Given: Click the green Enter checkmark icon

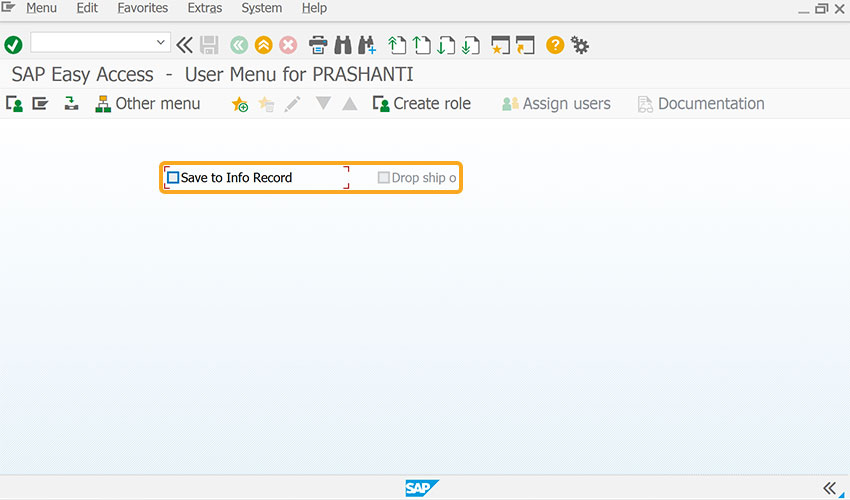Looking at the screenshot, I should (13, 44).
